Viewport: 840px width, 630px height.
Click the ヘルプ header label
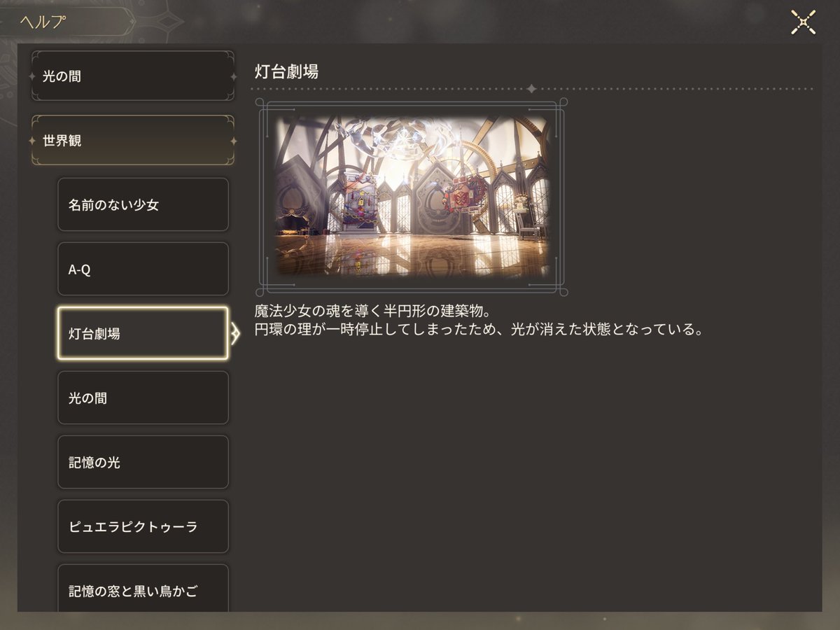point(43,22)
